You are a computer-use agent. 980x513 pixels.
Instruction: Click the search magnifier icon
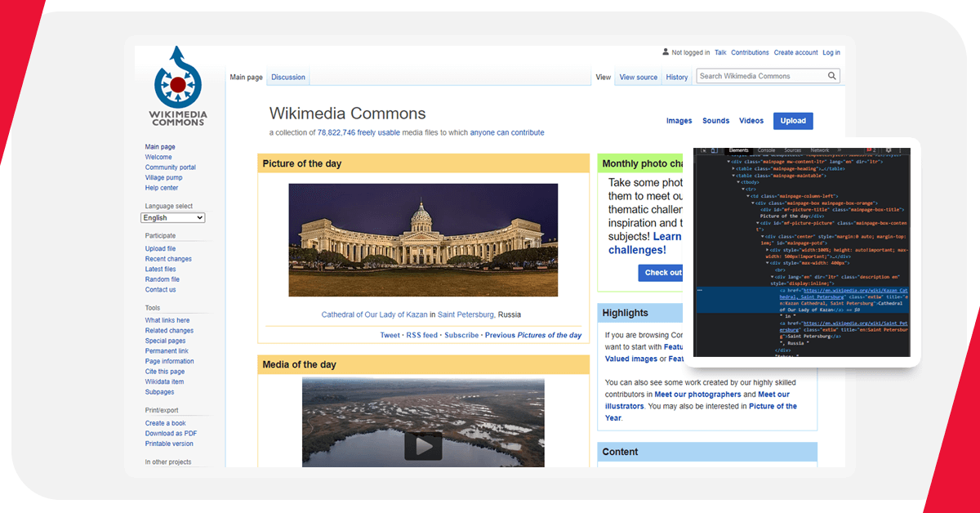click(x=832, y=76)
